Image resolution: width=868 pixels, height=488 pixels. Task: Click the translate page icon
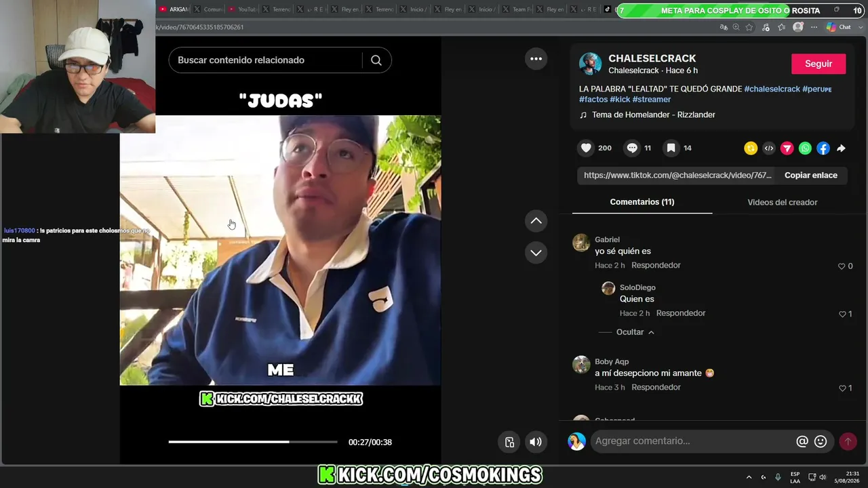coord(724,27)
